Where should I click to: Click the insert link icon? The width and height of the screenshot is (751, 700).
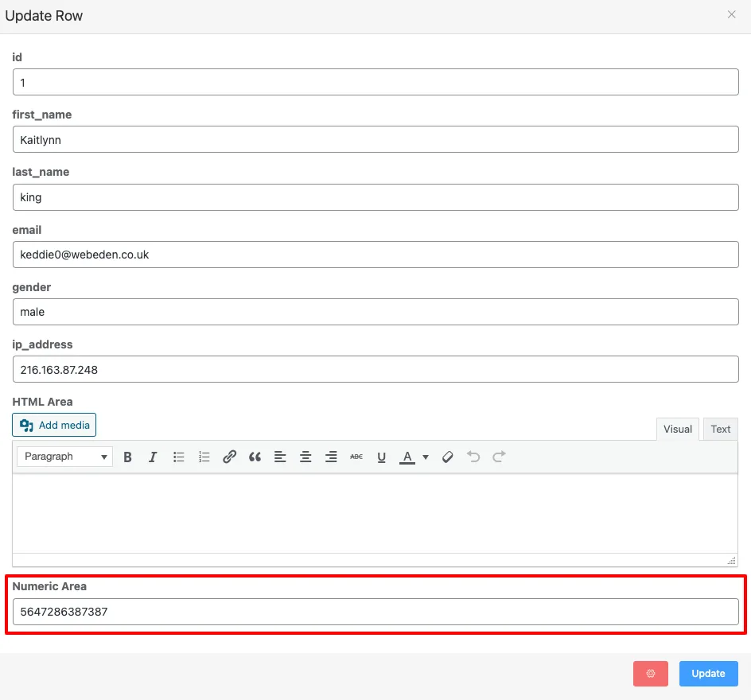229,457
